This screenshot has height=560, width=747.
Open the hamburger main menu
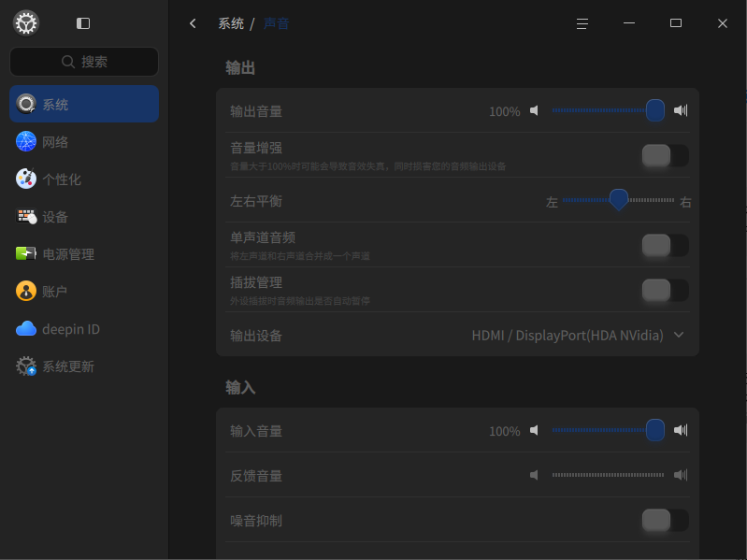582,23
